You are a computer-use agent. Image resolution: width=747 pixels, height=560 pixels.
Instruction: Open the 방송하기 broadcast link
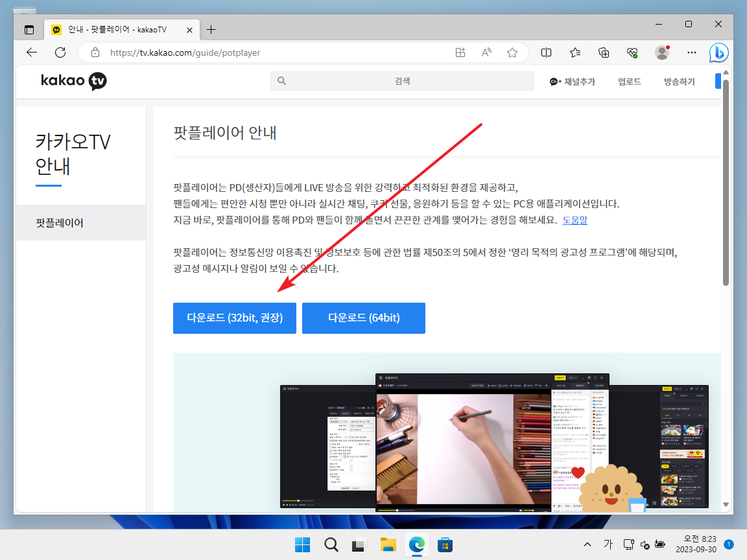(x=680, y=82)
